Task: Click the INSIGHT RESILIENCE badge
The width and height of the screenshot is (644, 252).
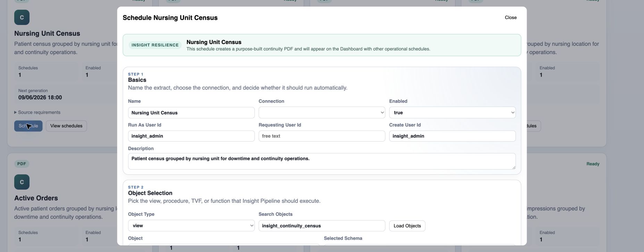Action: pos(155,45)
